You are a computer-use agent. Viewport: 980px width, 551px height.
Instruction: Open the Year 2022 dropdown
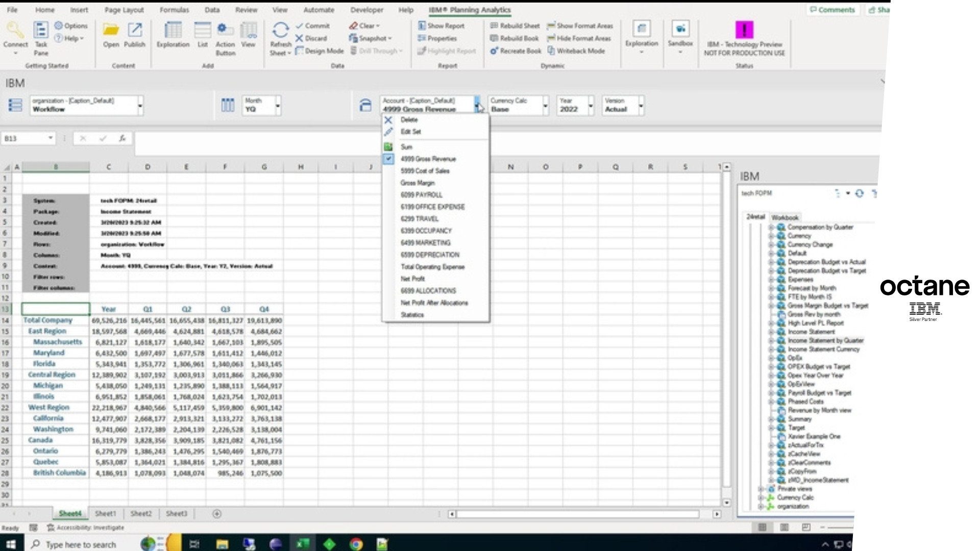pyautogui.click(x=591, y=106)
